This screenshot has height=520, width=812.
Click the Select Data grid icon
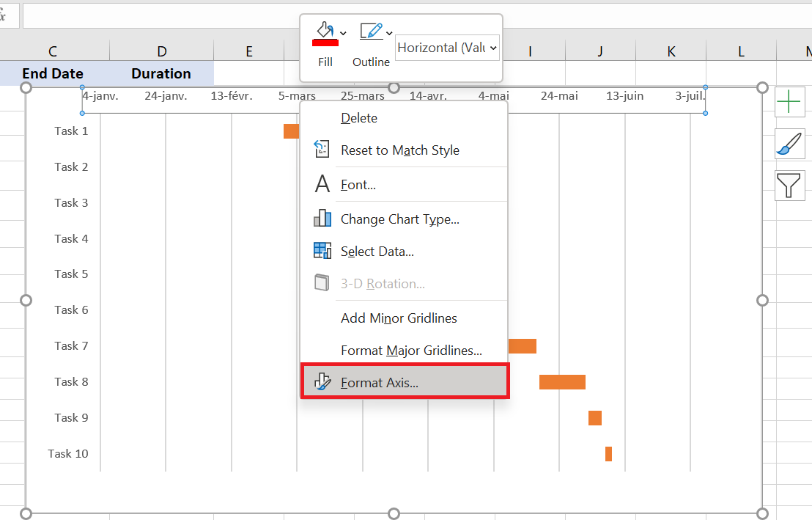point(322,251)
